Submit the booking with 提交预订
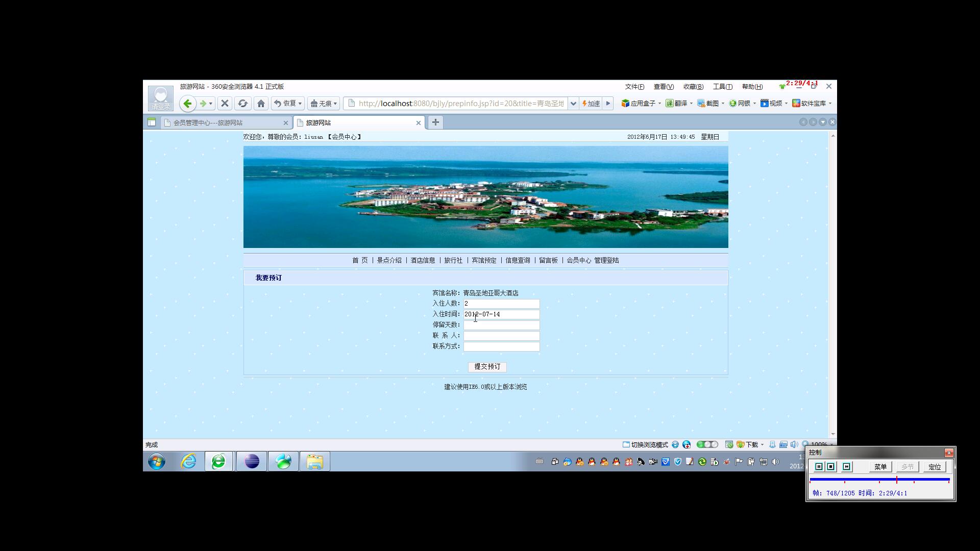This screenshot has width=980, height=551. coord(487,367)
